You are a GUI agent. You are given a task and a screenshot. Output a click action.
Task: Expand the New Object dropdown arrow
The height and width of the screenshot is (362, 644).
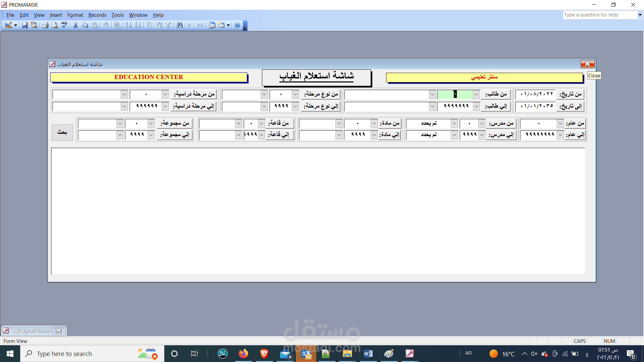pyautogui.click(x=228, y=25)
